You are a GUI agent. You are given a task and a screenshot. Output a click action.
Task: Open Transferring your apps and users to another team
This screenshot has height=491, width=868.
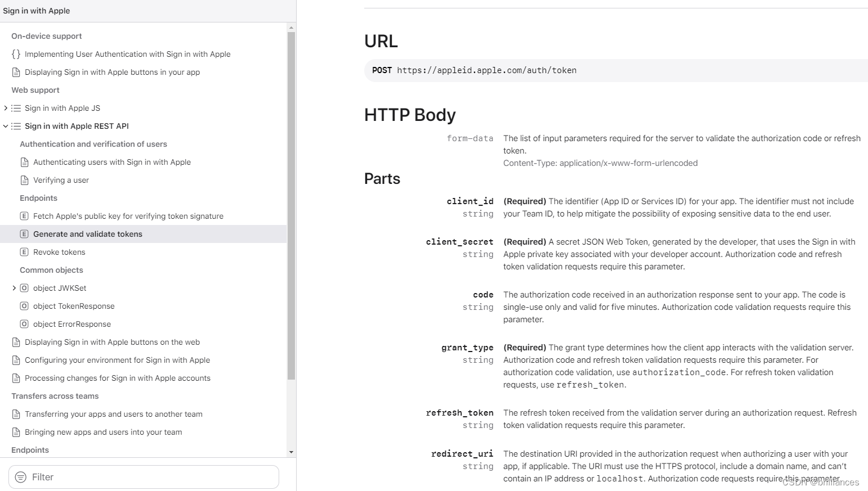[114, 414]
